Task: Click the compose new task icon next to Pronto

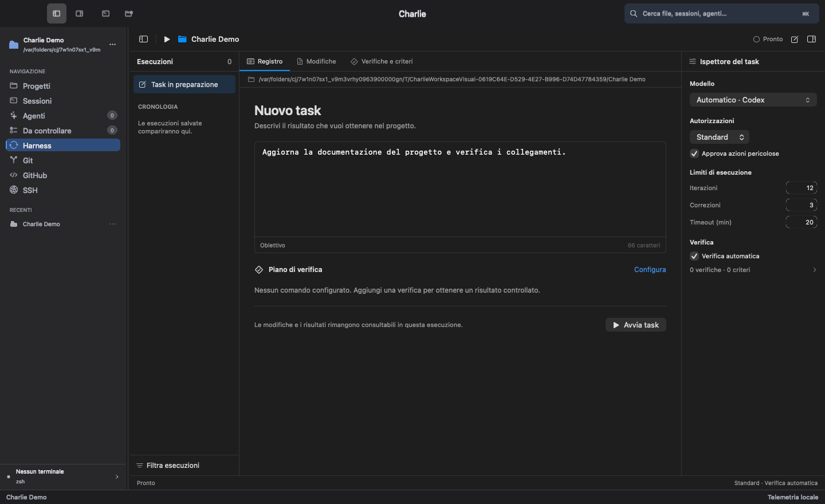Action: [795, 39]
